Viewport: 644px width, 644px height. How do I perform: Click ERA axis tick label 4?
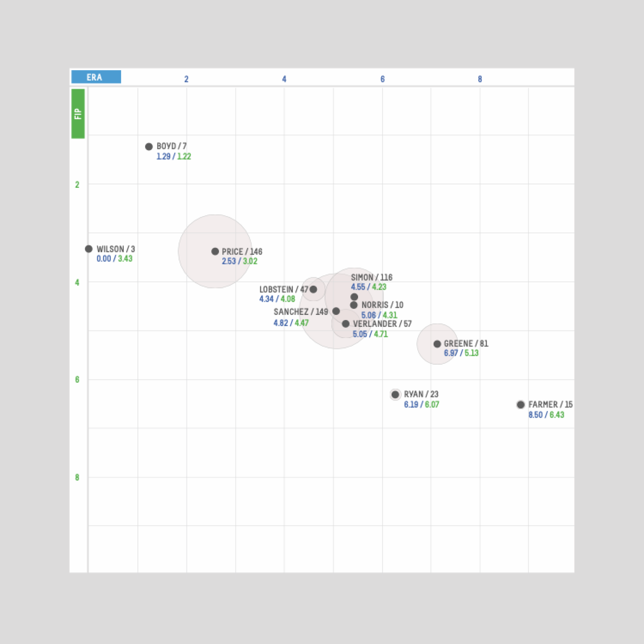pyautogui.click(x=284, y=79)
